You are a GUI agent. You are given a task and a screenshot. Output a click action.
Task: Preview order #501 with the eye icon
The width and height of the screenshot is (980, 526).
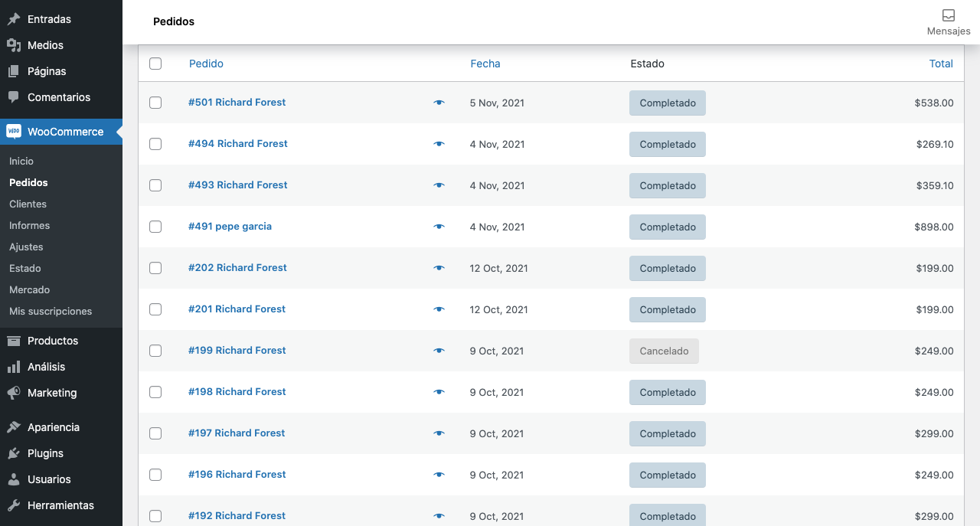click(439, 103)
